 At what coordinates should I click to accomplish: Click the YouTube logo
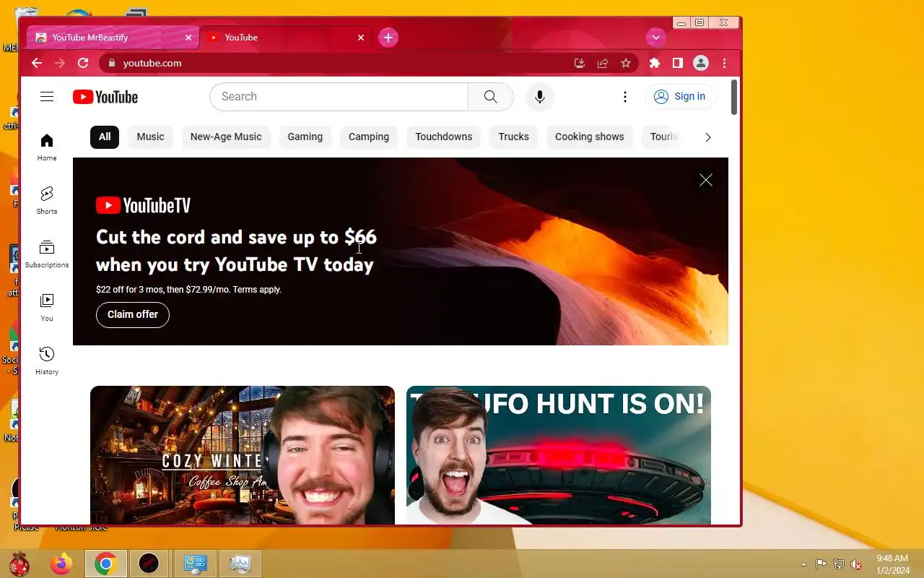(105, 97)
